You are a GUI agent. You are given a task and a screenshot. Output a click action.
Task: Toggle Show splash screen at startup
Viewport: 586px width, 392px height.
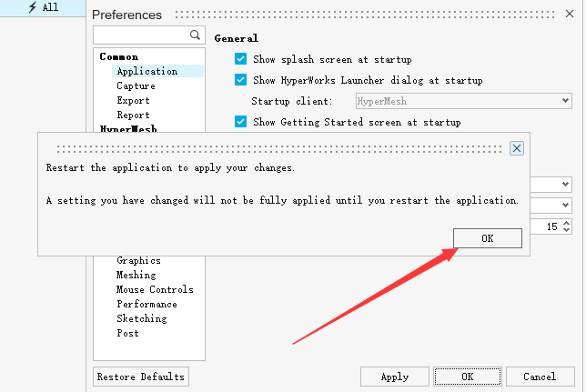[x=241, y=59]
